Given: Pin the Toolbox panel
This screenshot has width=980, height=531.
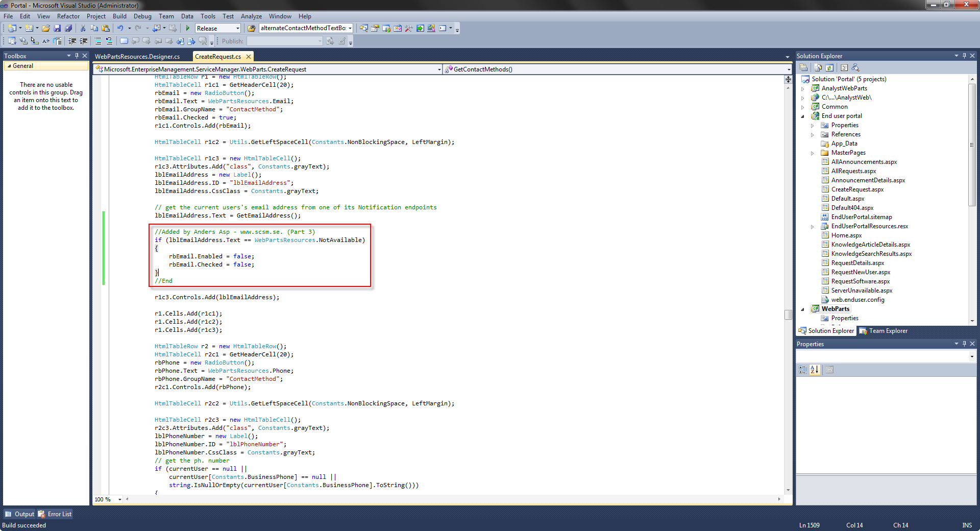Looking at the screenshot, I should [x=77, y=56].
